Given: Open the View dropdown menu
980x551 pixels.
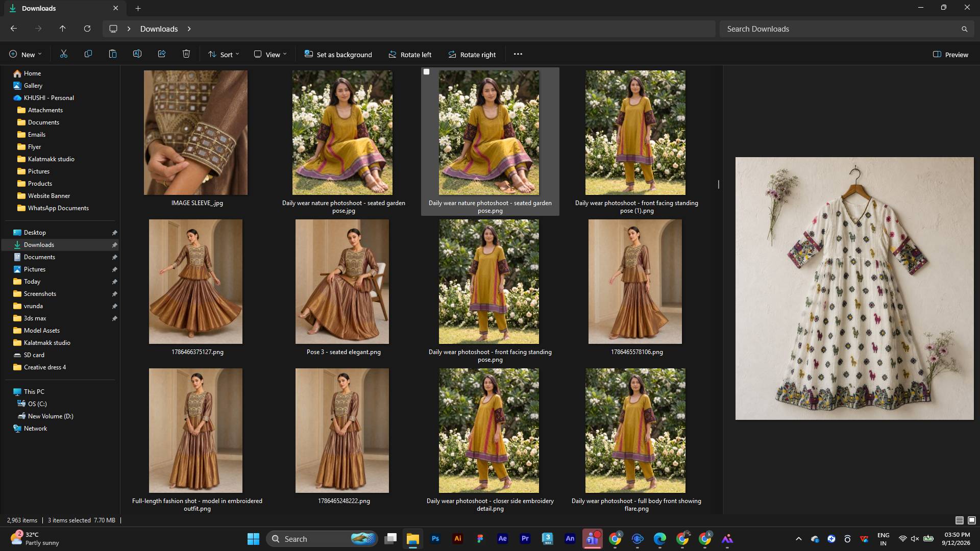Looking at the screenshot, I should coord(271,55).
